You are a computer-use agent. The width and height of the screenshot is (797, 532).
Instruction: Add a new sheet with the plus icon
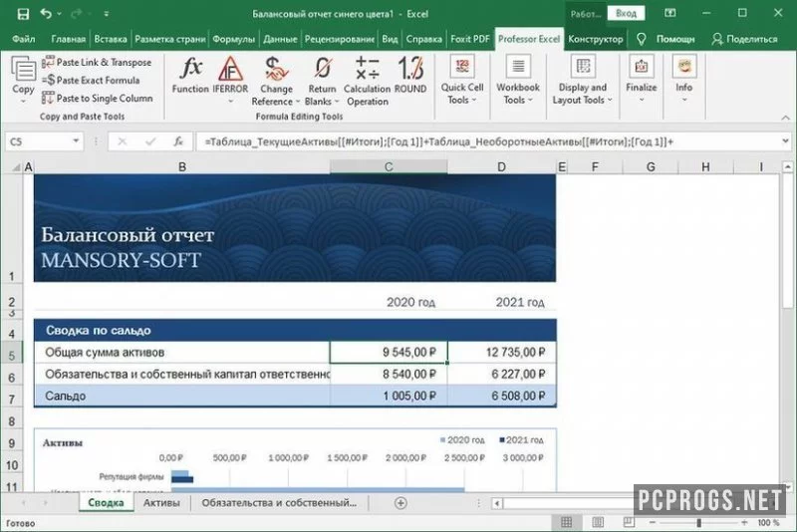point(400,503)
